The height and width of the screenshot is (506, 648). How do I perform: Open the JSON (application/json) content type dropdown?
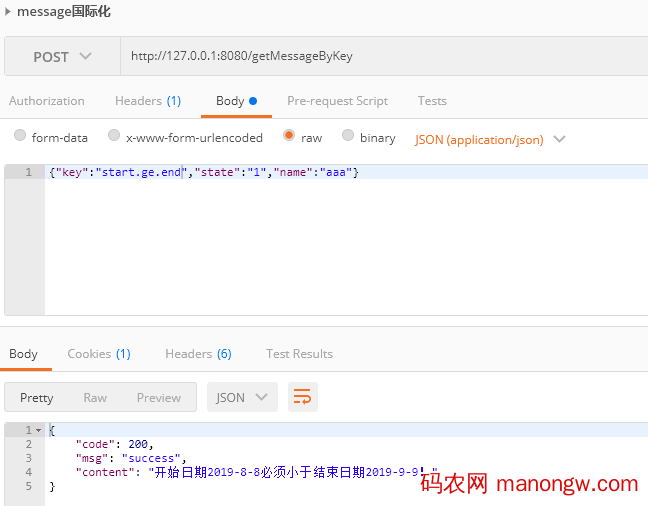490,139
